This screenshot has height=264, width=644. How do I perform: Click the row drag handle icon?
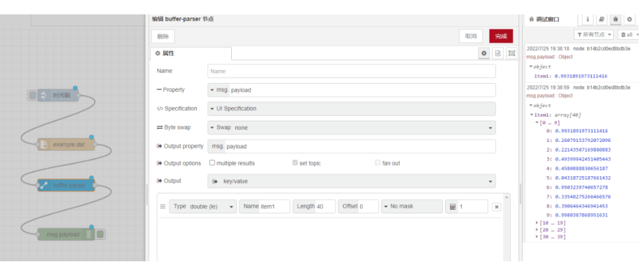(163, 206)
